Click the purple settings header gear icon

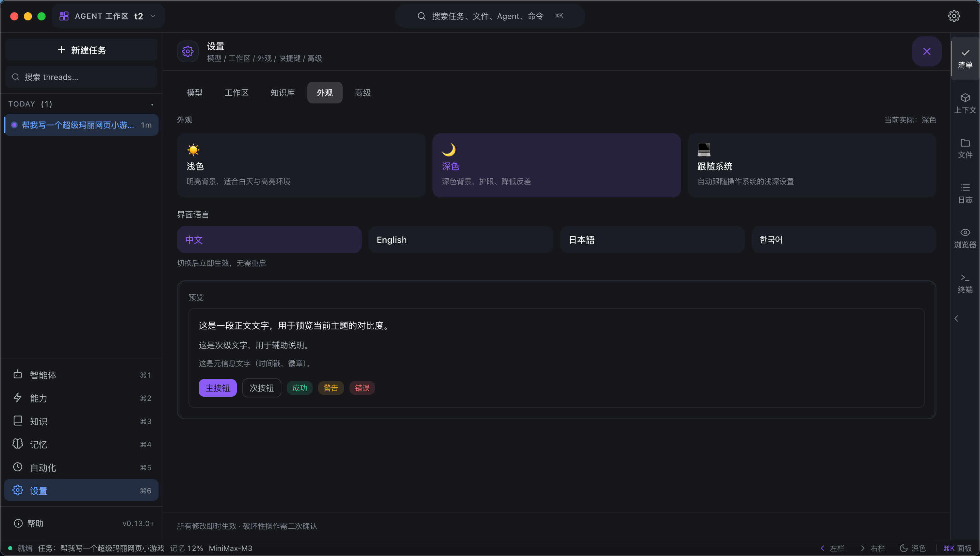point(188,51)
